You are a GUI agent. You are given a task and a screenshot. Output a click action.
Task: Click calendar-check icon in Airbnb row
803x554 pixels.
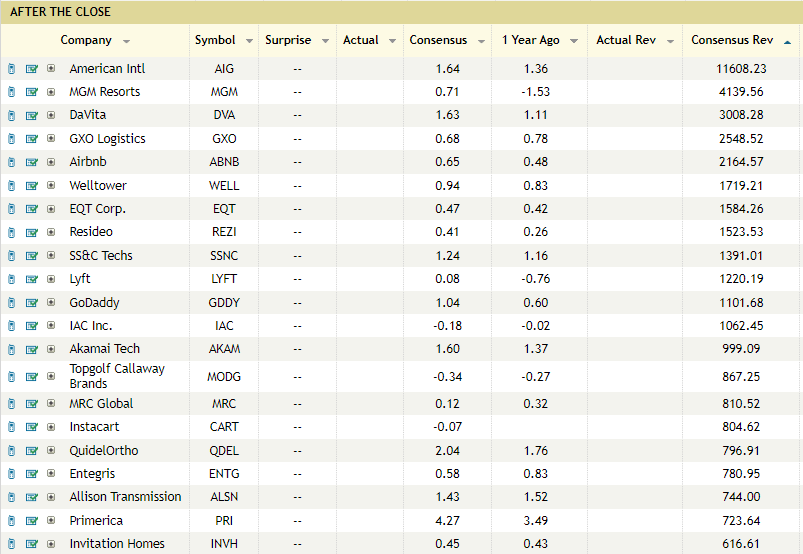[x=32, y=162]
